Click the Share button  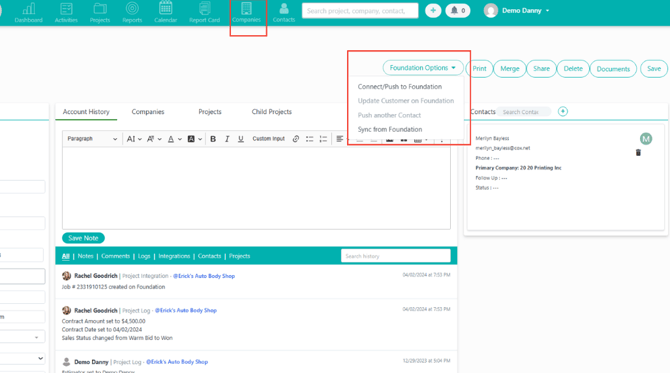(x=541, y=69)
